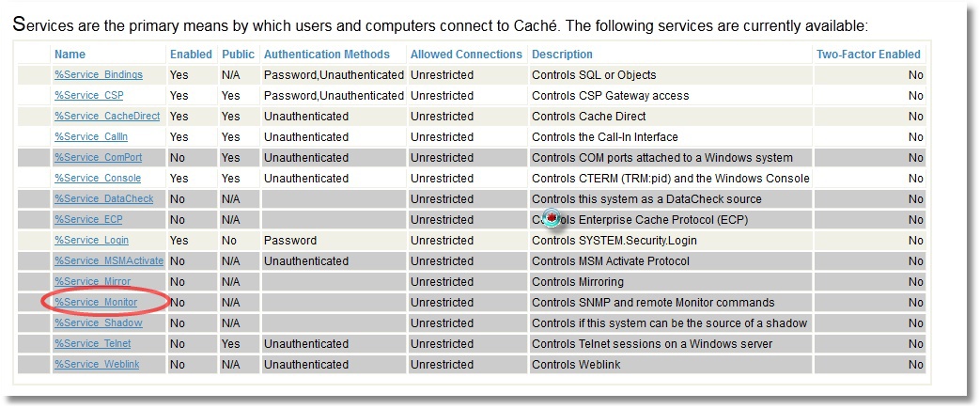Open the %Service_Shadow service link
Image resolution: width=980 pixels, height=409 pixels.
(x=98, y=323)
